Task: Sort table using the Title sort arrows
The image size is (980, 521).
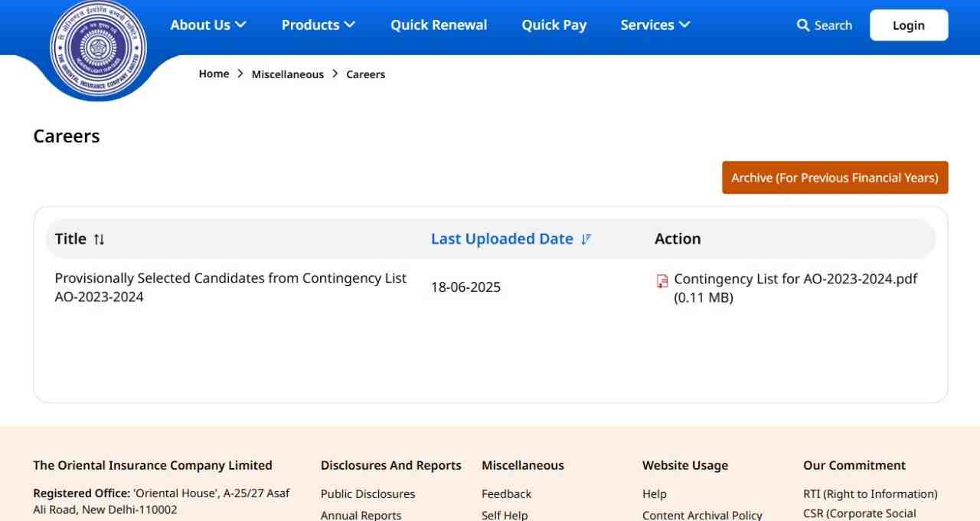Action: tap(99, 239)
